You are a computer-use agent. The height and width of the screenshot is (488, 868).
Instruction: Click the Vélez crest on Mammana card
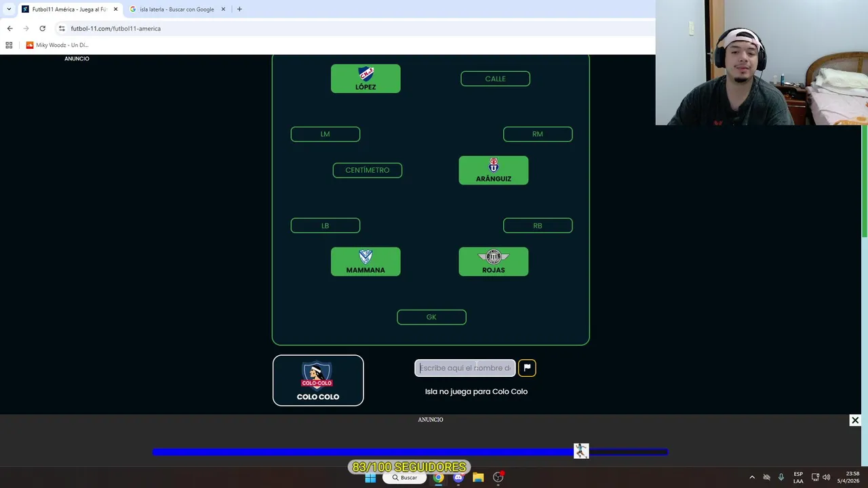(x=366, y=256)
